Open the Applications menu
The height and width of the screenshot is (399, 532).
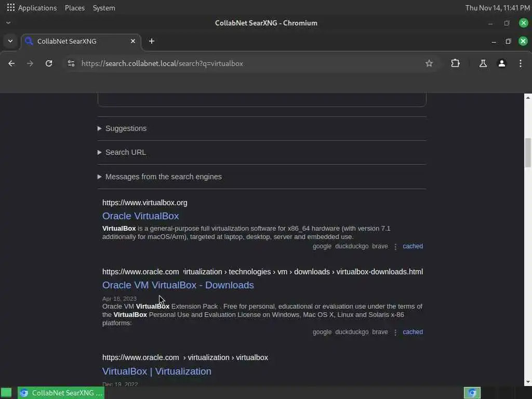pyautogui.click(x=37, y=8)
